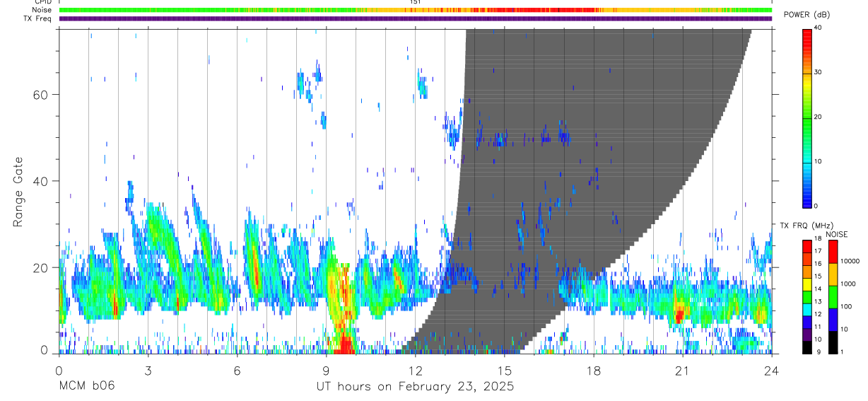Click the green 100–1000 swatch in NOISE legend
The height and width of the screenshot is (401, 868).
(x=833, y=297)
